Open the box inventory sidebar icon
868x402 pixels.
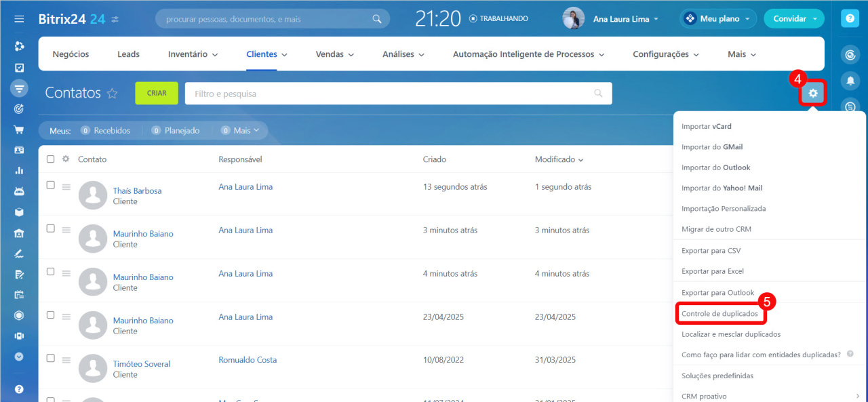[x=19, y=212]
